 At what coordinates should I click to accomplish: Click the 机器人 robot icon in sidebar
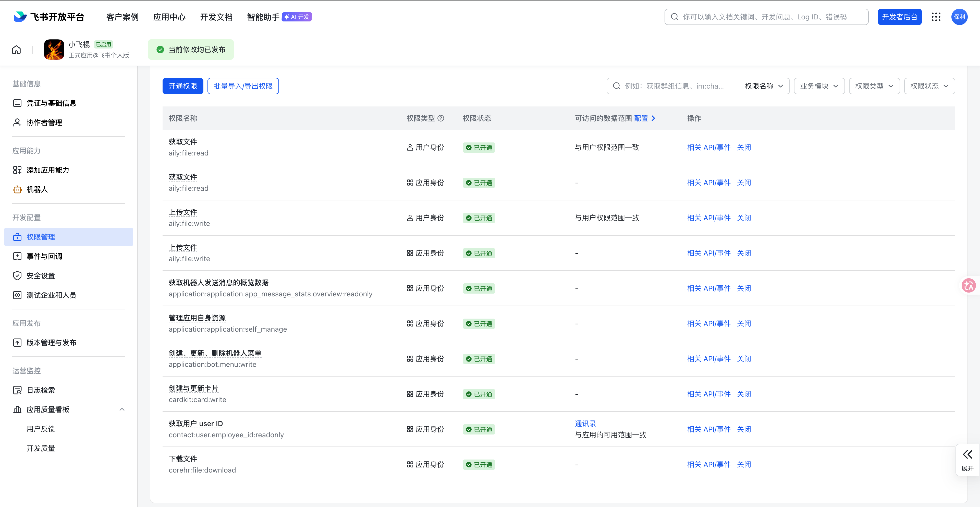coord(17,190)
